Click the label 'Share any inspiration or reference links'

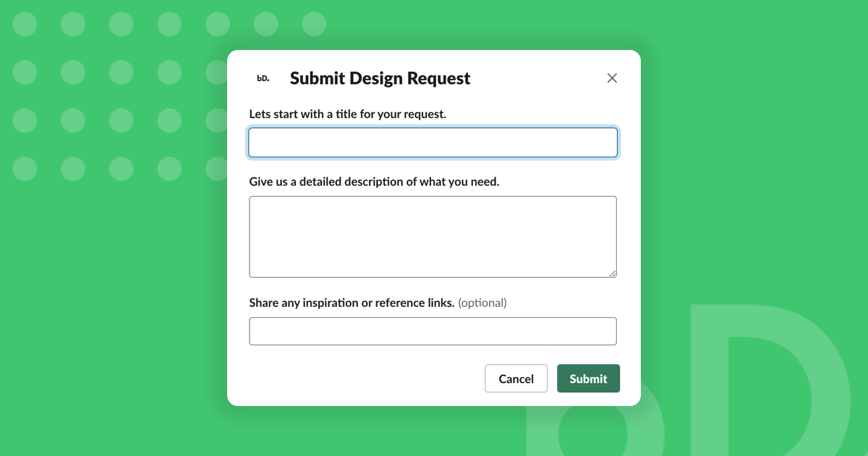(352, 303)
